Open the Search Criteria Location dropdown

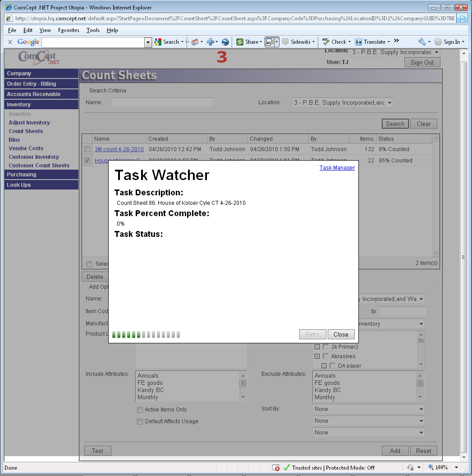click(343, 103)
